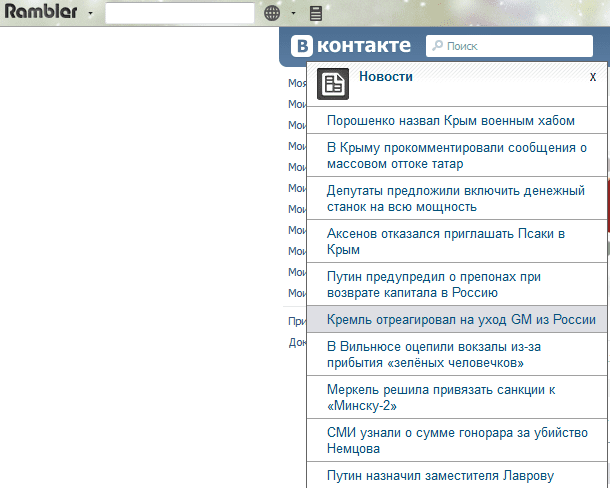
Task: Open news 'Аксенов отказался приглашать Псаки в Крым'
Action: [x=457, y=241]
